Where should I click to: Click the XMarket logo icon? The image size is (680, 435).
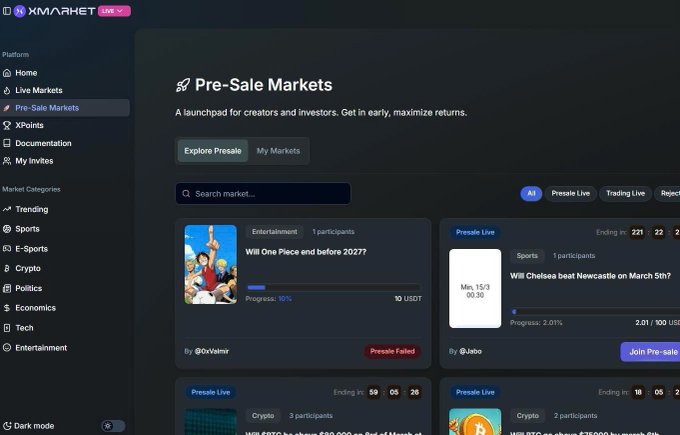(20, 11)
